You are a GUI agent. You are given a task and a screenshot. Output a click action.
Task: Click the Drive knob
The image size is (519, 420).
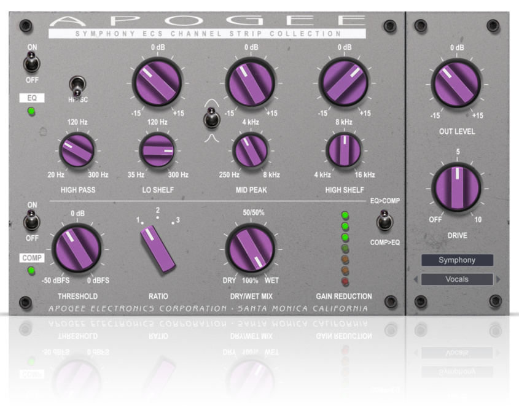click(x=457, y=188)
